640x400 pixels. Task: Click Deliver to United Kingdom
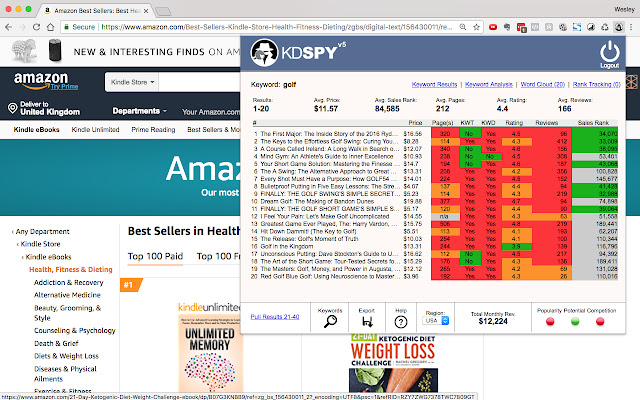point(50,108)
